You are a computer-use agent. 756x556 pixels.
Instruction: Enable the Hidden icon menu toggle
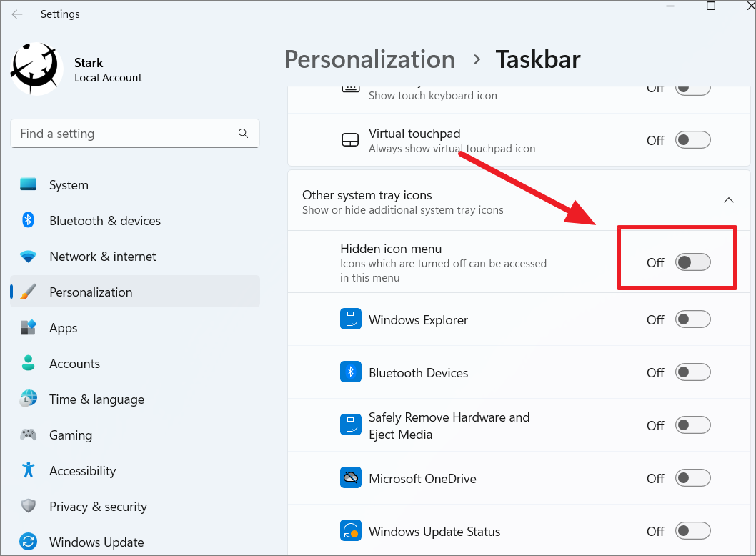point(692,262)
